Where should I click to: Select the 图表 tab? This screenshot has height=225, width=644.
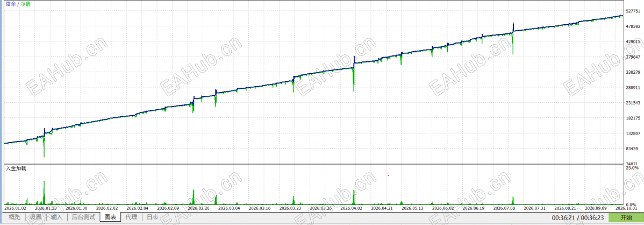[110, 217]
